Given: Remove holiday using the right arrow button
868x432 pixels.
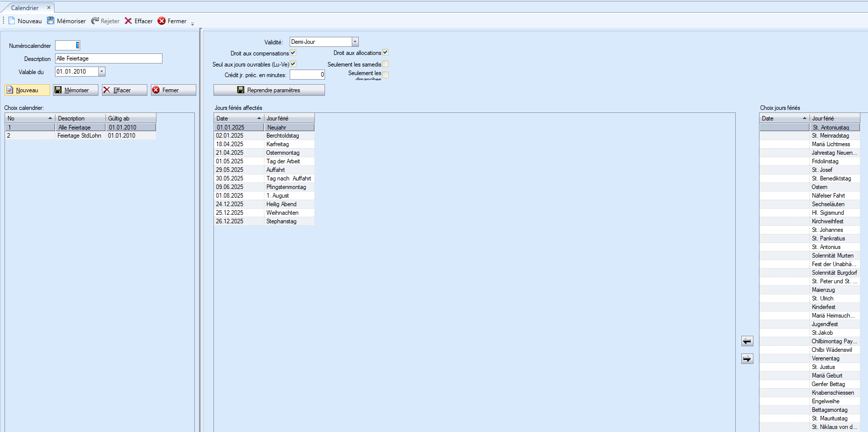Looking at the screenshot, I should coord(747,358).
